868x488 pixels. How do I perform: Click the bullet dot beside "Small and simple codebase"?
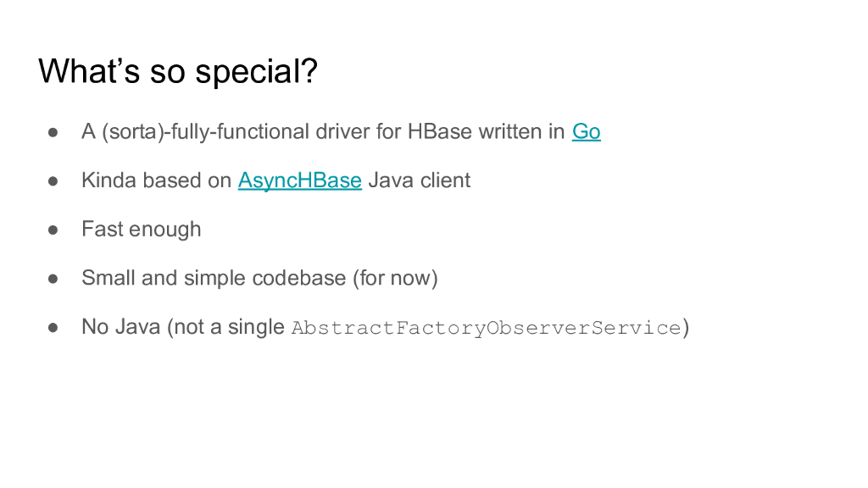(x=53, y=278)
